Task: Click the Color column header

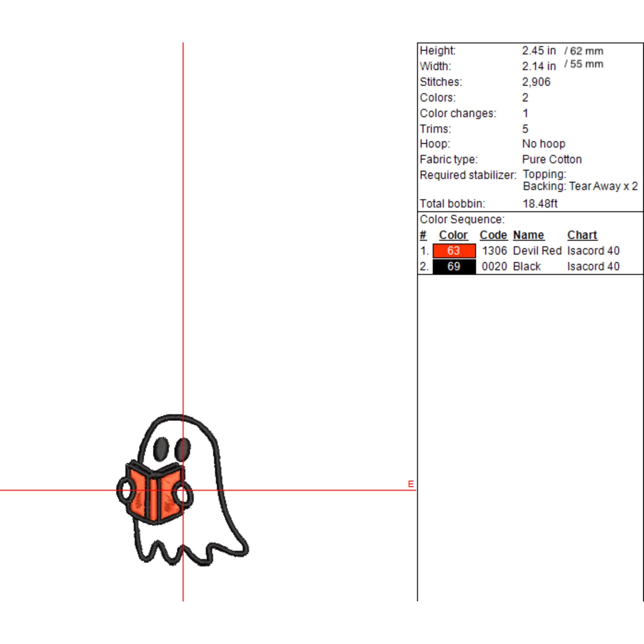Action: click(x=453, y=235)
